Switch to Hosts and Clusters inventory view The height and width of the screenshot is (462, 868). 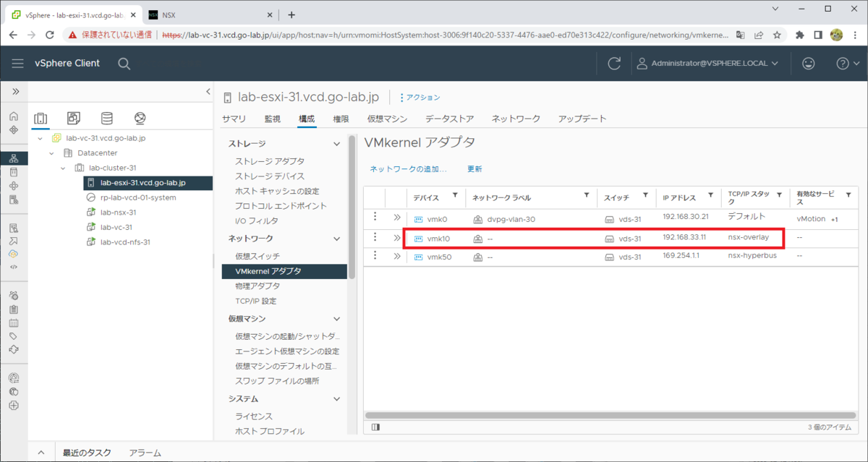point(41,119)
